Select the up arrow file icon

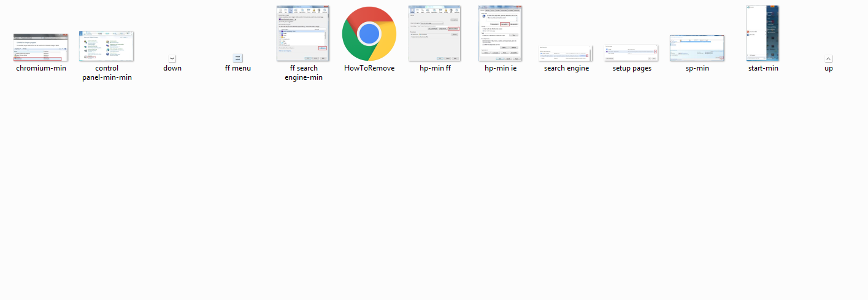(x=829, y=58)
